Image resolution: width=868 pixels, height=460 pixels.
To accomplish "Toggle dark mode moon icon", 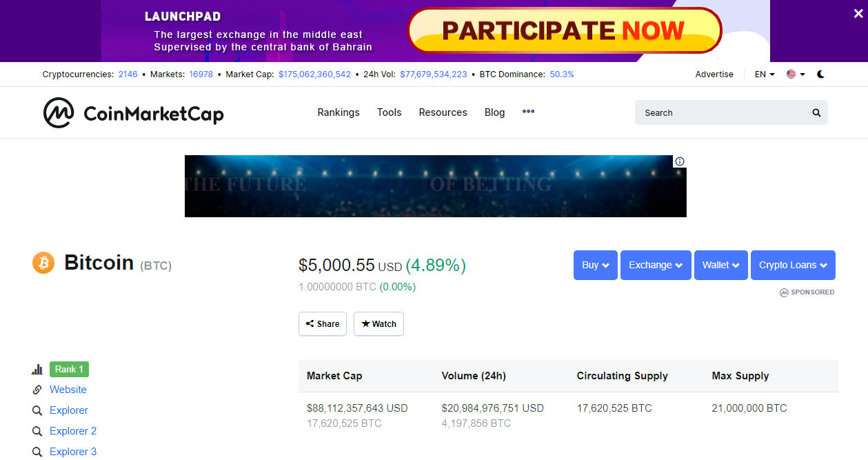I will 820,74.
